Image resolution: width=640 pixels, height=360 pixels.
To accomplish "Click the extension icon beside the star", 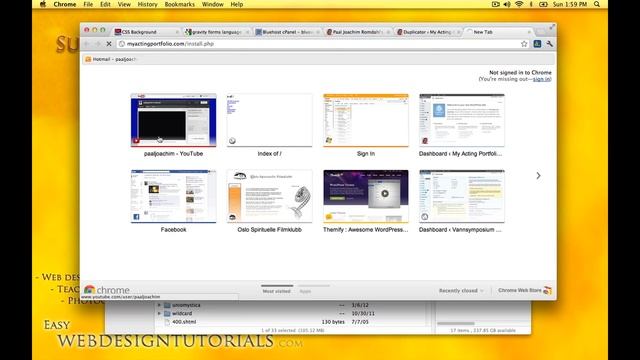I will point(537,44).
